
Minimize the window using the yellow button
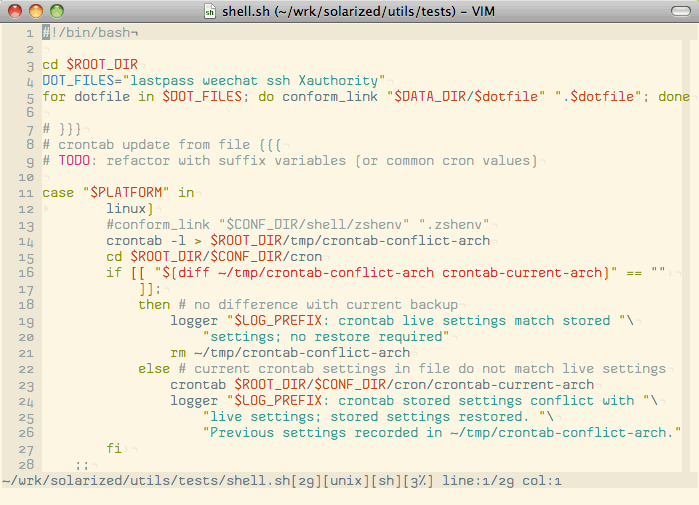coord(37,11)
